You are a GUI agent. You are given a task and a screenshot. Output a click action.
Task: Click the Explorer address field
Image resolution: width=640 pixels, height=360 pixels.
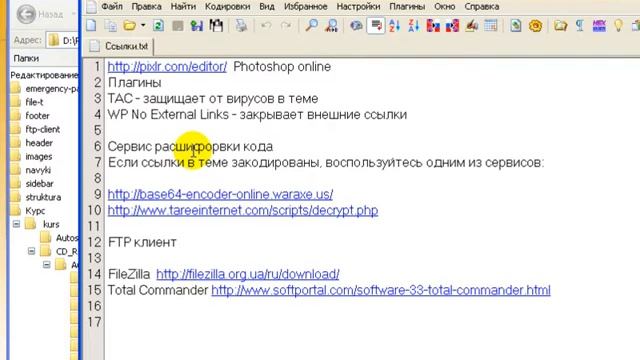(62, 40)
